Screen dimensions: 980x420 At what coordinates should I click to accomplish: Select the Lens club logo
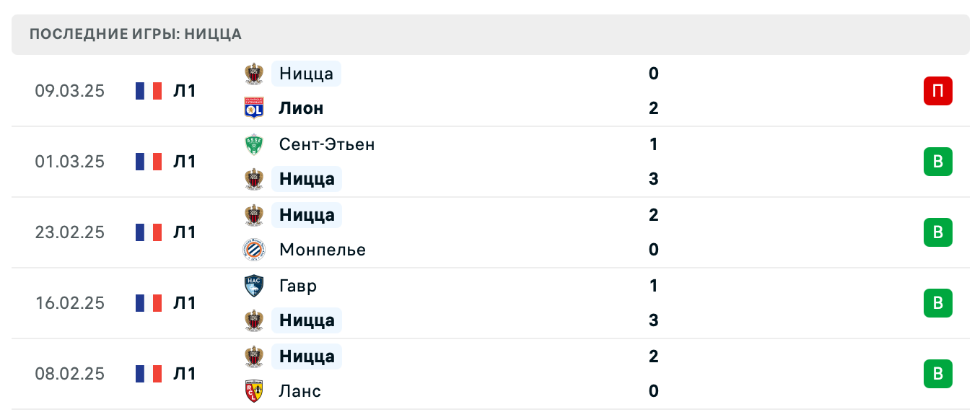click(x=253, y=390)
